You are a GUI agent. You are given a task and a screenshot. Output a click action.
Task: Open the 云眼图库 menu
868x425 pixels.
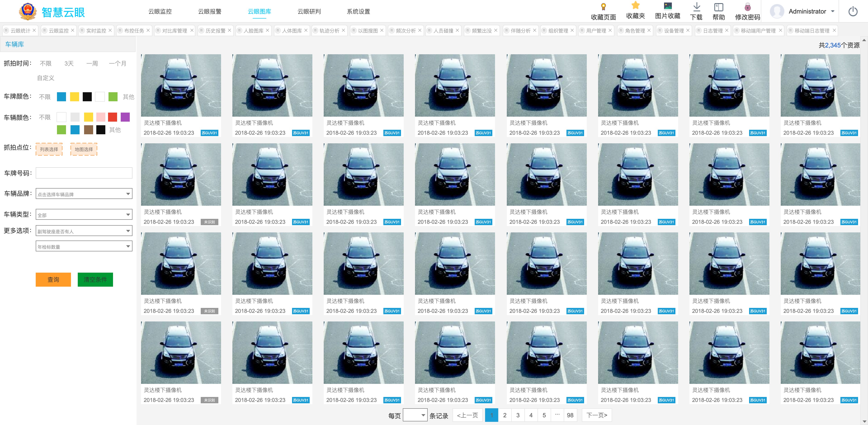(x=259, y=12)
